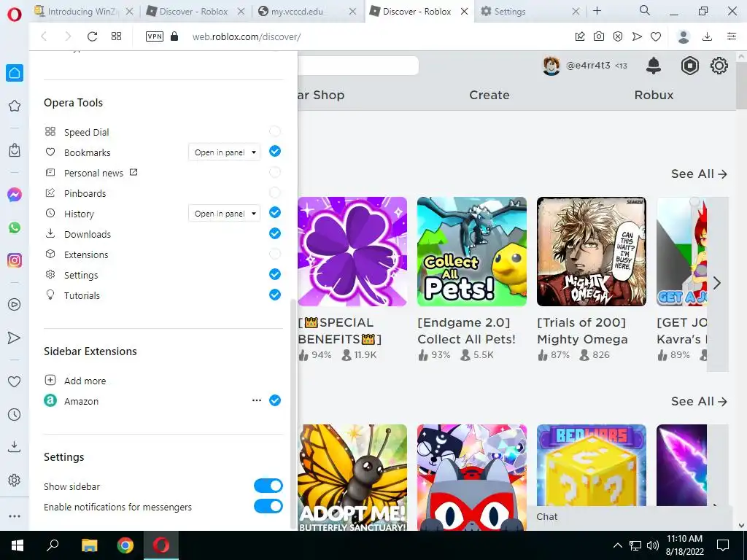The height and width of the screenshot is (560, 747).
Task: Open Bookmarks star in sidebar
Action: [15, 106]
